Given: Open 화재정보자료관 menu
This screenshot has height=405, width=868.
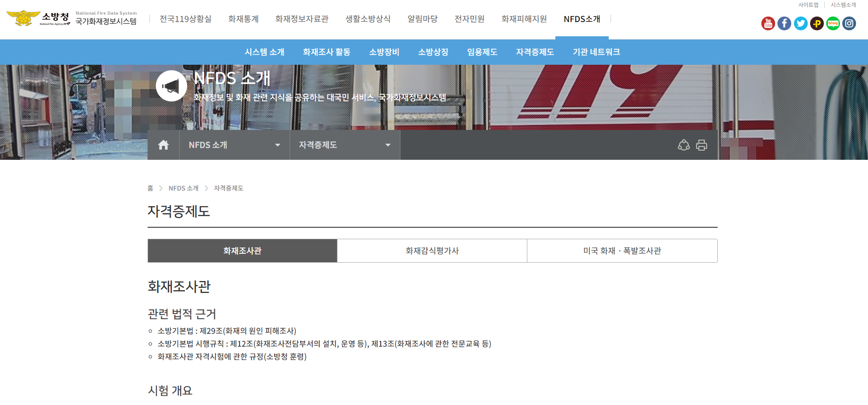Looking at the screenshot, I should click(x=302, y=19).
